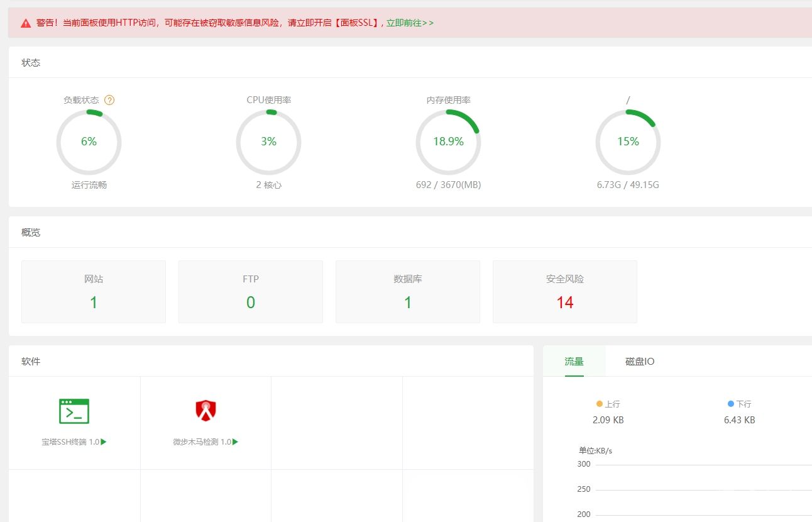This screenshot has height=522, width=812.
Task: Click the 宝塔SSH终端 1.0 label text
Action: pos(70,442)
